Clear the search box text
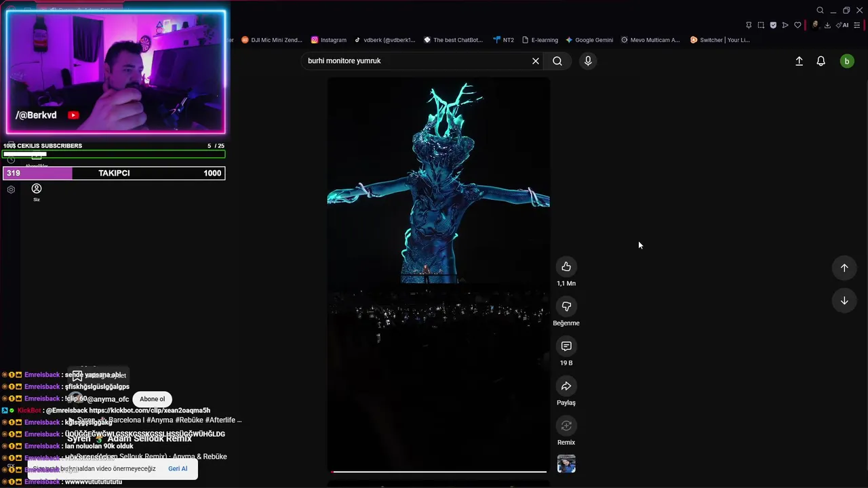This screenshot has width=868, height=488. [x=536, y=61]
